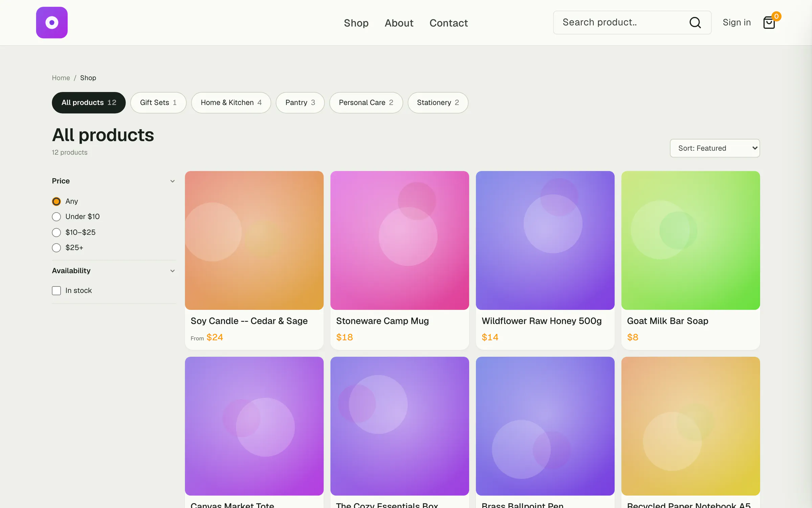Image resolution: width=812 pixels, height=508 pixels.
Task: Open the Canvas Market Tote image
Action: [254, 426]
